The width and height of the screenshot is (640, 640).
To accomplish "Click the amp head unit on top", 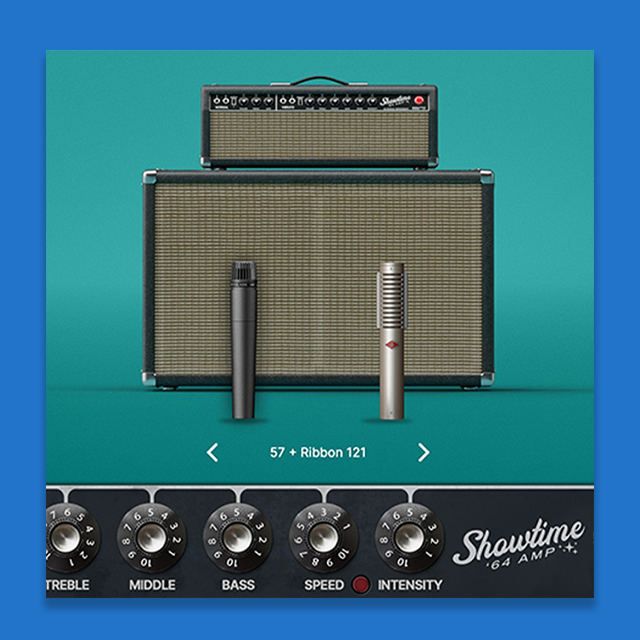I will click(x=319, y=126).
